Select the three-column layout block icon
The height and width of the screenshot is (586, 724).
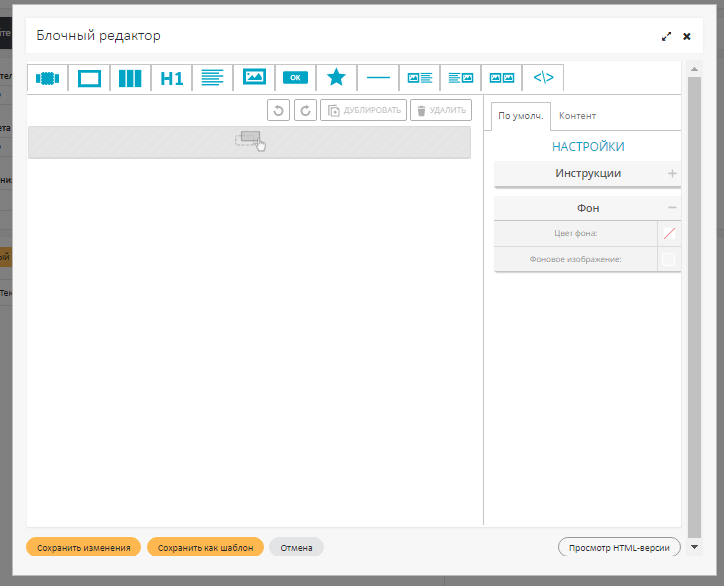click(x=130, y=78)
